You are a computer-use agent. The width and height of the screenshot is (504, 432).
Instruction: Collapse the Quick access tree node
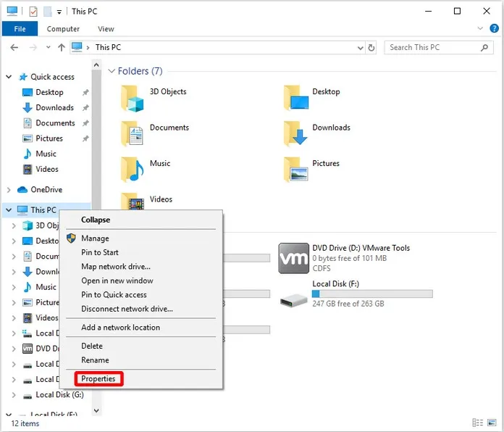click(x=9, y=77)
